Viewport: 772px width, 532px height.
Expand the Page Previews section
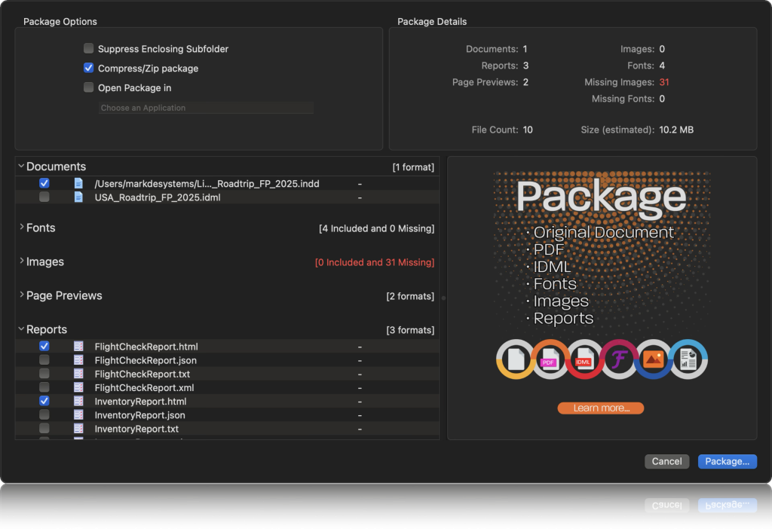(x=21, y=295)
